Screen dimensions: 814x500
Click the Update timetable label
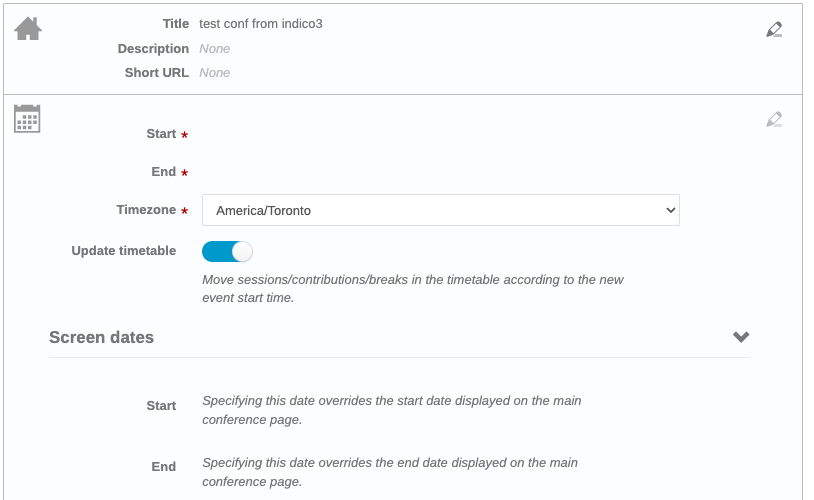123,251
